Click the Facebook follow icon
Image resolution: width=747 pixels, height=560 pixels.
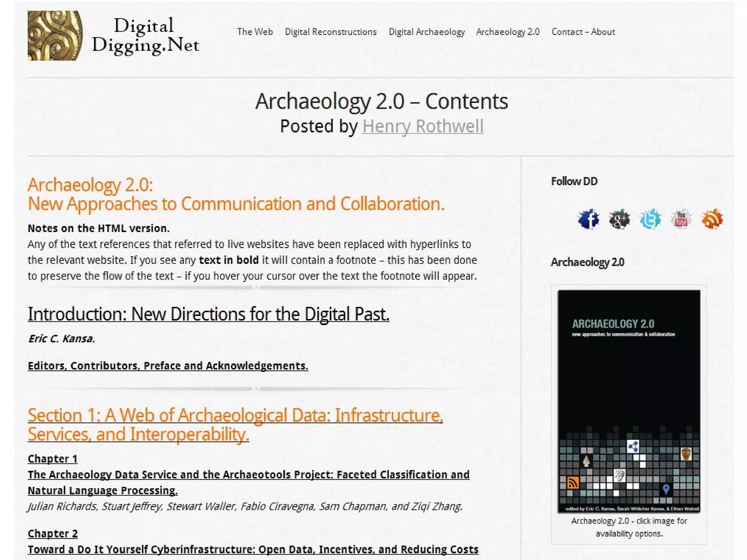pyautogui.click(x=588, y=219)
